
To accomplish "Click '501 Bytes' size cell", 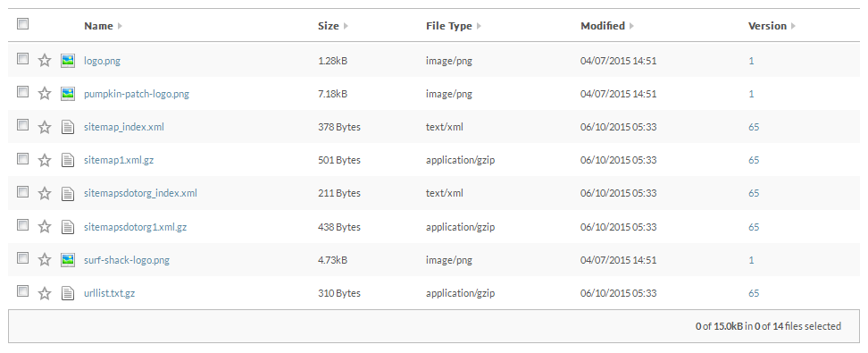I will (x=338, y=161).
